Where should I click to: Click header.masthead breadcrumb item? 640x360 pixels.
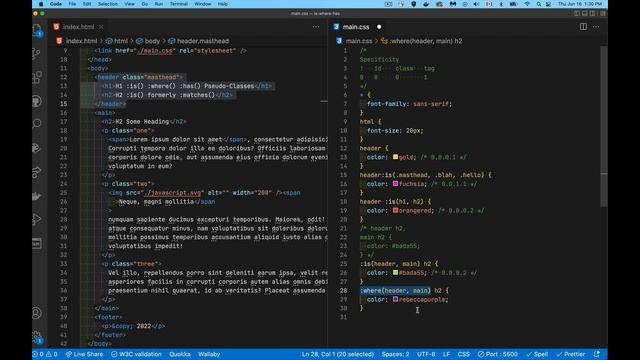coord(203,41)
